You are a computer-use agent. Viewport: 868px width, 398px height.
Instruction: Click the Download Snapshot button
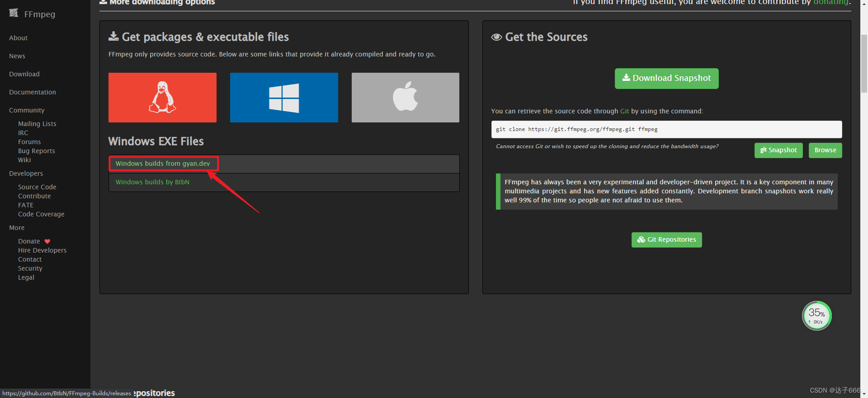point(666,79)
